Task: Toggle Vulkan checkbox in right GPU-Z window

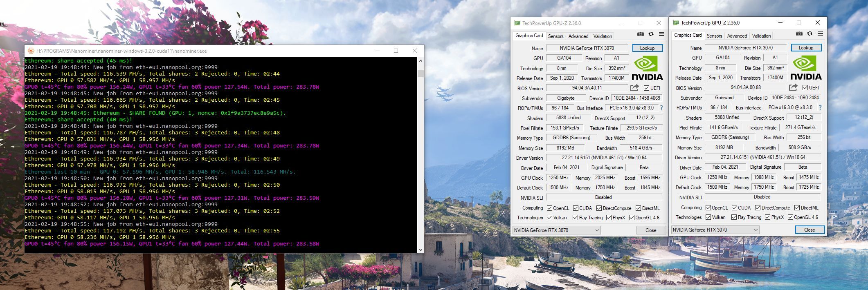Action: [x=708, y=217]
